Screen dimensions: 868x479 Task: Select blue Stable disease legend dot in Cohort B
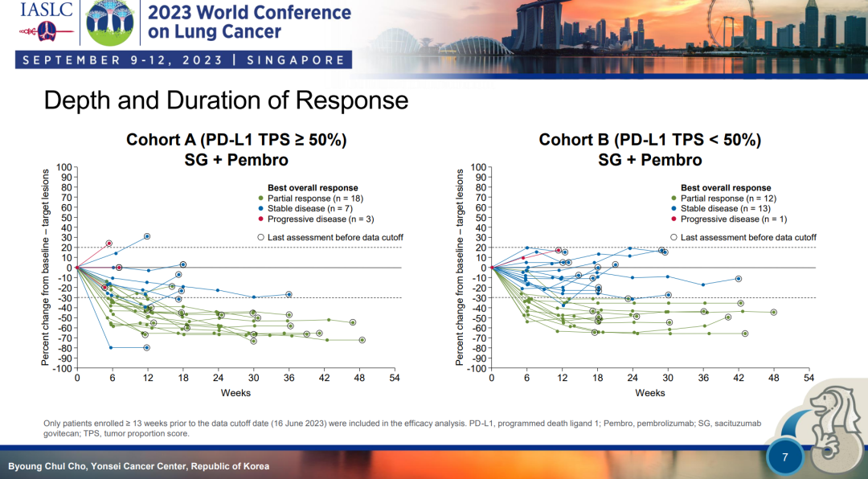tap(674, 208)
